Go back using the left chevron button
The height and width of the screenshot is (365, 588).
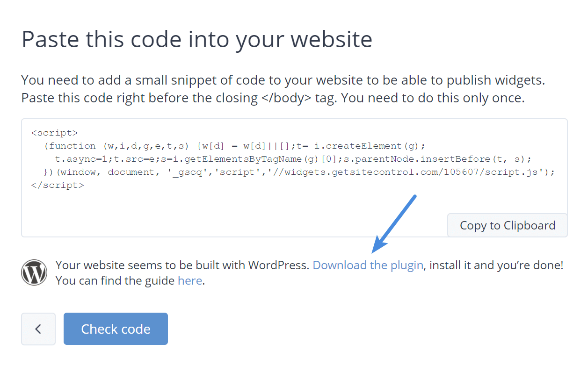pyautogui.click(x=38, y=329)
